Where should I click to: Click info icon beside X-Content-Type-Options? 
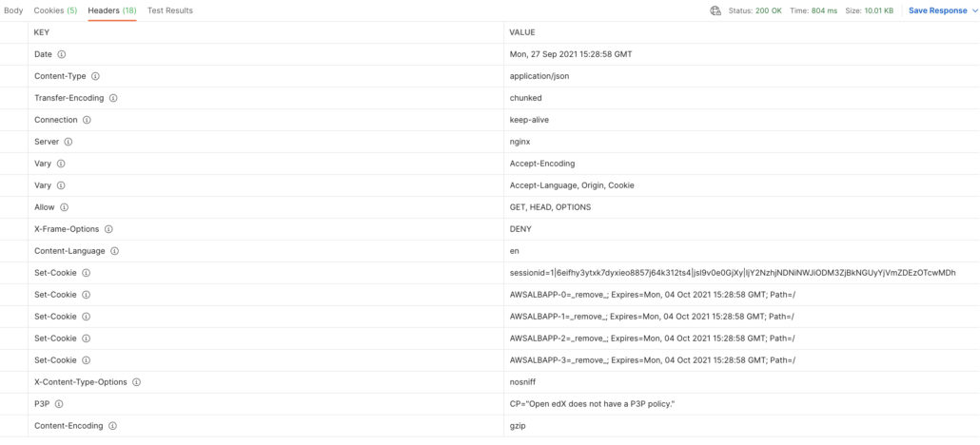click(x=136, y=382)
